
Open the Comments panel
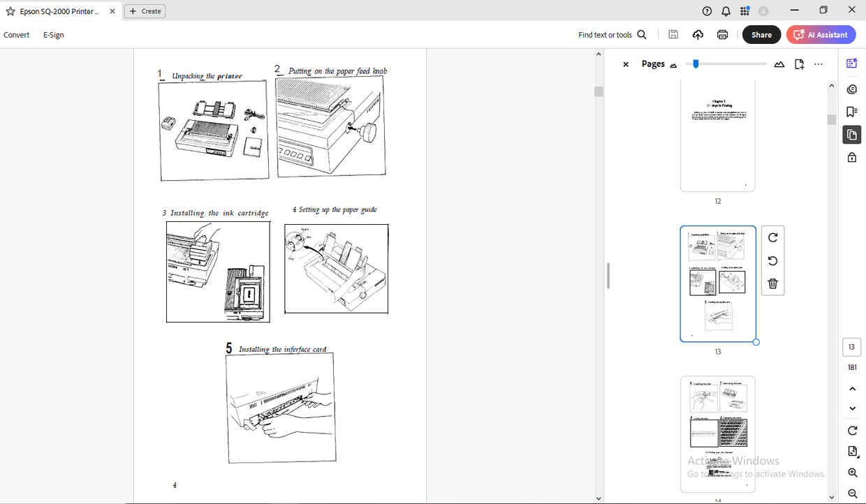(851, 89)
